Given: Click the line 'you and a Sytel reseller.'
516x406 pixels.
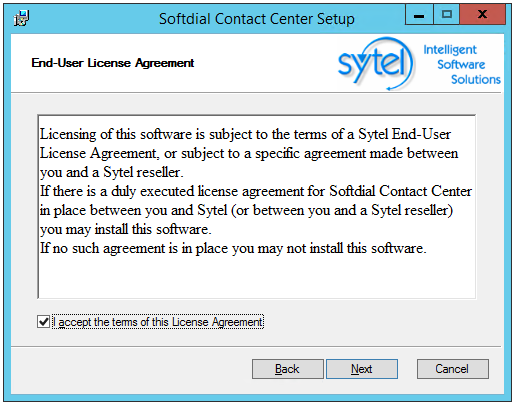Looking at the screenshot, I should 112,172.
